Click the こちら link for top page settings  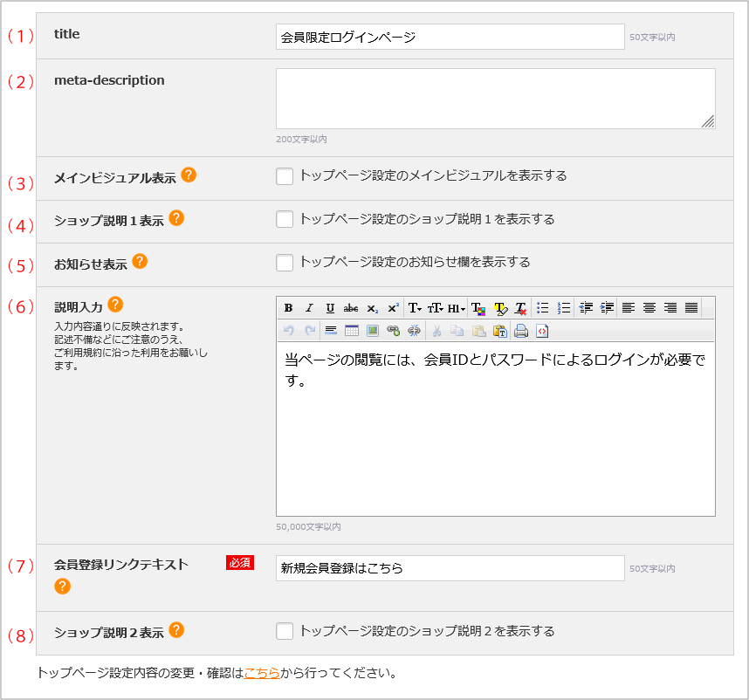pyautogui.click(x=260, y=674)
